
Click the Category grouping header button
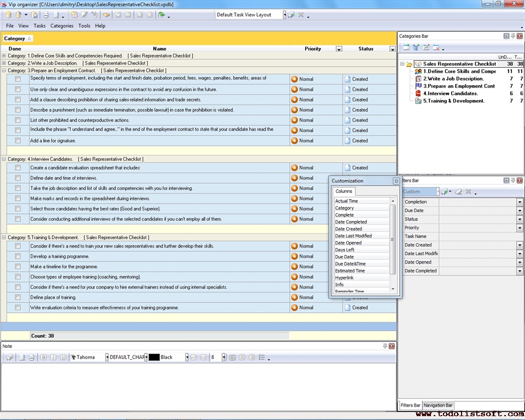tap(18, 38)
